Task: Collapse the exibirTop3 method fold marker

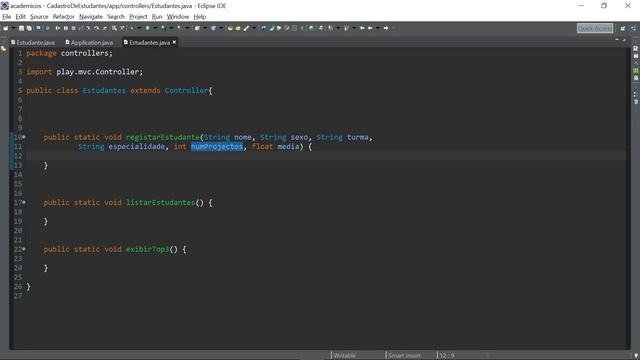Action: (24, 249)
